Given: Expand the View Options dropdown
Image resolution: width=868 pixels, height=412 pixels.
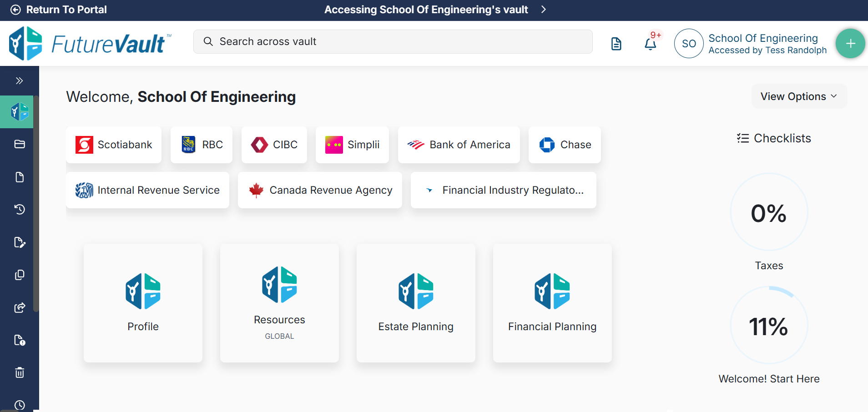Looking at the screenshot, I should pyautogui.click(x=799, y=96).
